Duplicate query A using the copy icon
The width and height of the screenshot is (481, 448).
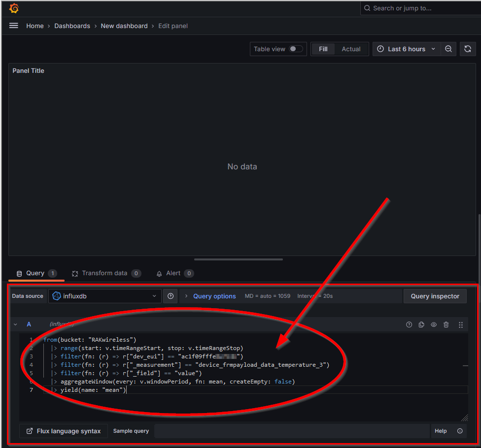(x=421, y=324)
